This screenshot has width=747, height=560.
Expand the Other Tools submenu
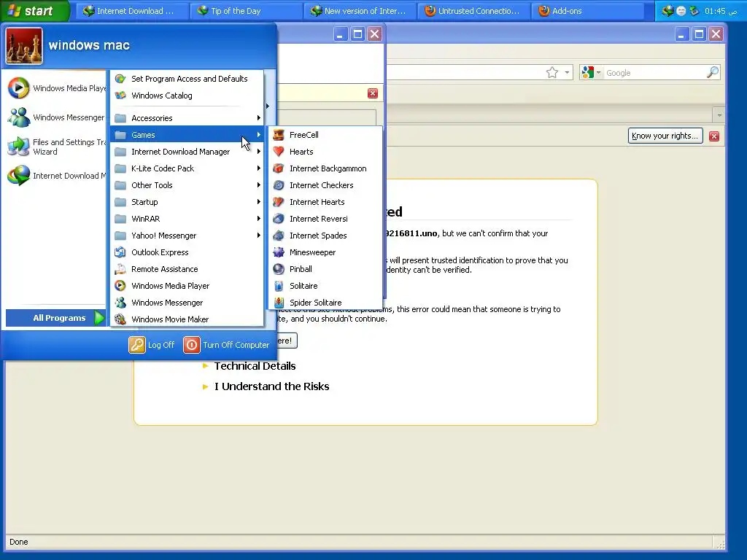187,184
